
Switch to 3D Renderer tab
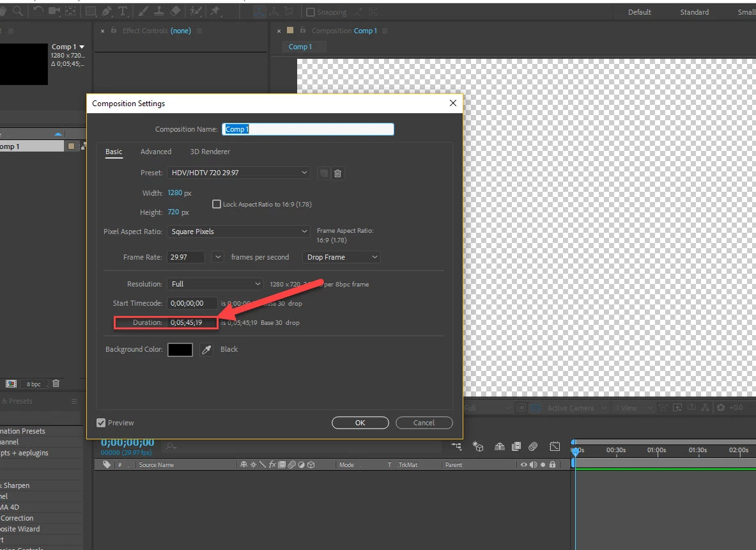tap(210, 152)
